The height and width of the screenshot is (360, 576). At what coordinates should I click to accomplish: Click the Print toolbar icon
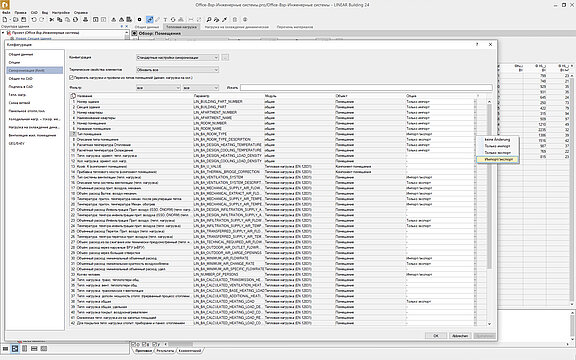point(85,19)
